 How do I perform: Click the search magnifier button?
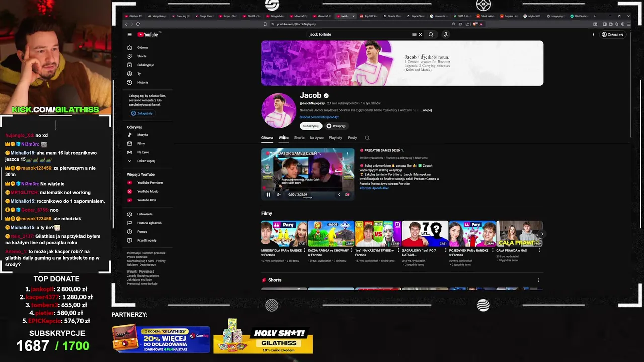click(431, 35)
